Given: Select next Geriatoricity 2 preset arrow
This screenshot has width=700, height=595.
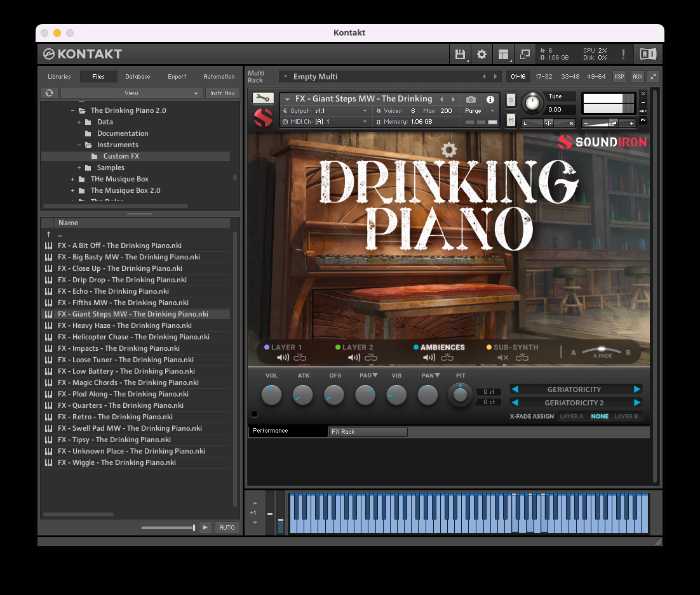Looking at the screenshot, I should tap(637, 403).
